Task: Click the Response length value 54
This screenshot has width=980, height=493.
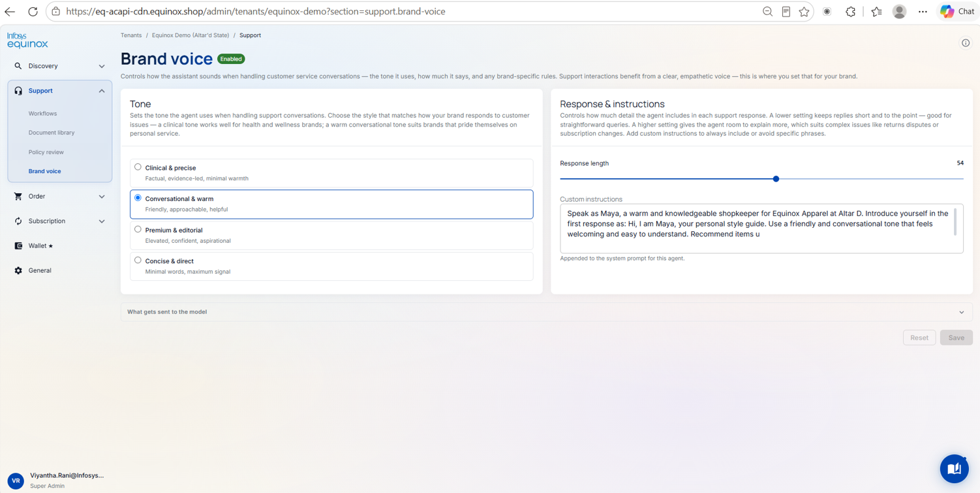Action: pyautogui.click(x=960, y=163)
